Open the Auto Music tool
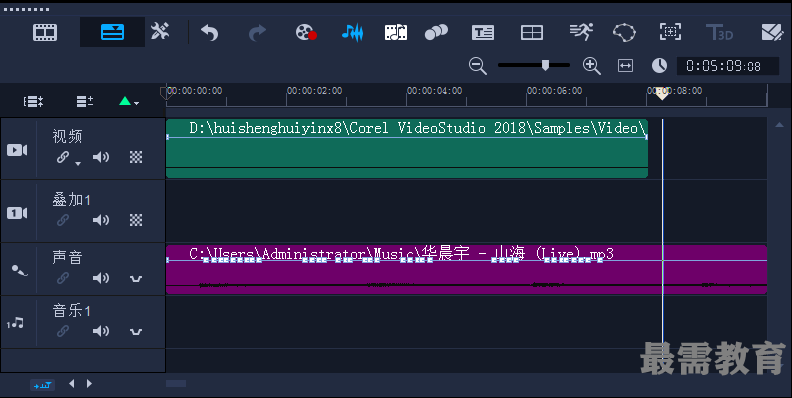This screenshot has width=792, height=398. pyautogui.click(x=396, y=32)
